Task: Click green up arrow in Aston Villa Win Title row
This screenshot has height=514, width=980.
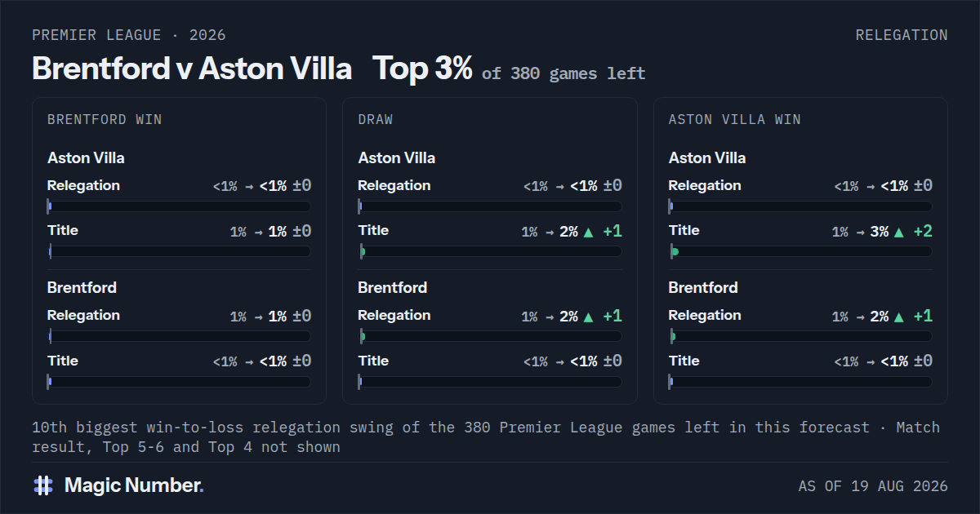Action: click(x=899, y=232)
